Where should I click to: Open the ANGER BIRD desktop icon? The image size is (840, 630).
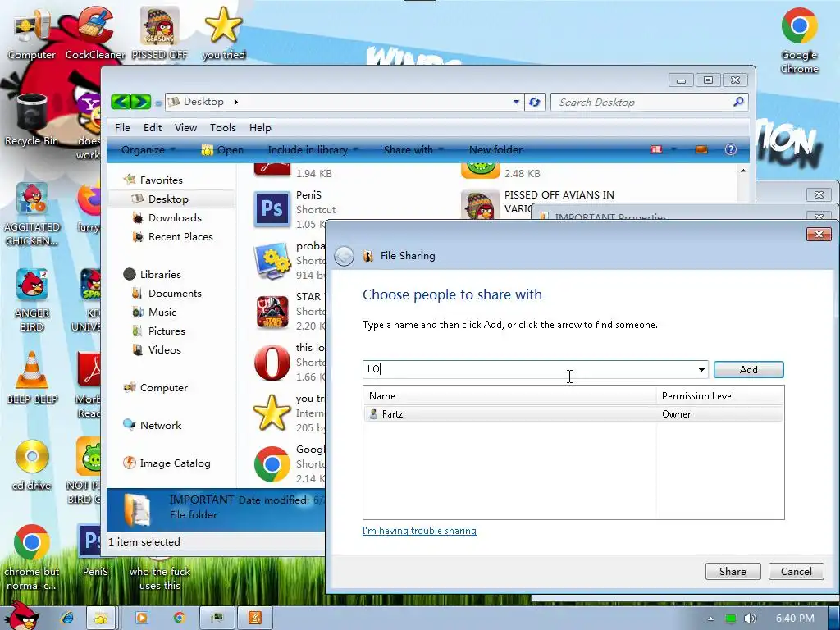click(32, 299)
